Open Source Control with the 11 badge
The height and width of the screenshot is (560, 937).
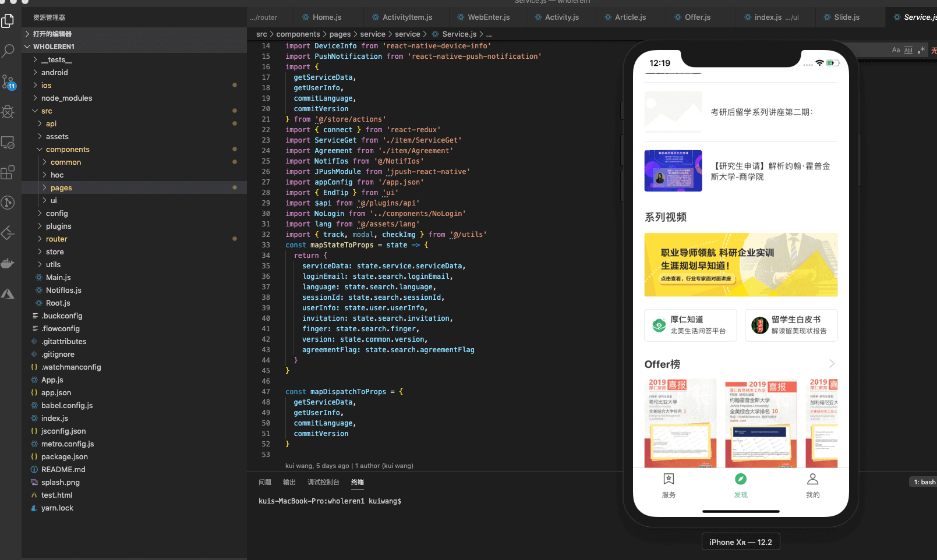pyautogui.click(x=8, y=81)
